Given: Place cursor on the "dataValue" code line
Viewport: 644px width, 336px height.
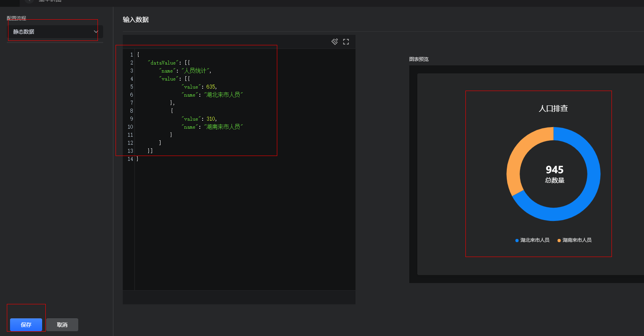Looking at the screenshot, I should point(169,63).
